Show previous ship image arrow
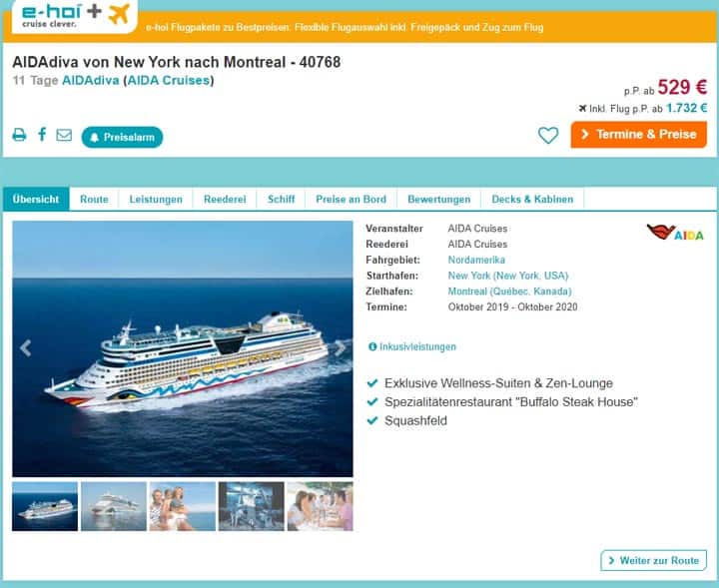 [x=26, y=348]
